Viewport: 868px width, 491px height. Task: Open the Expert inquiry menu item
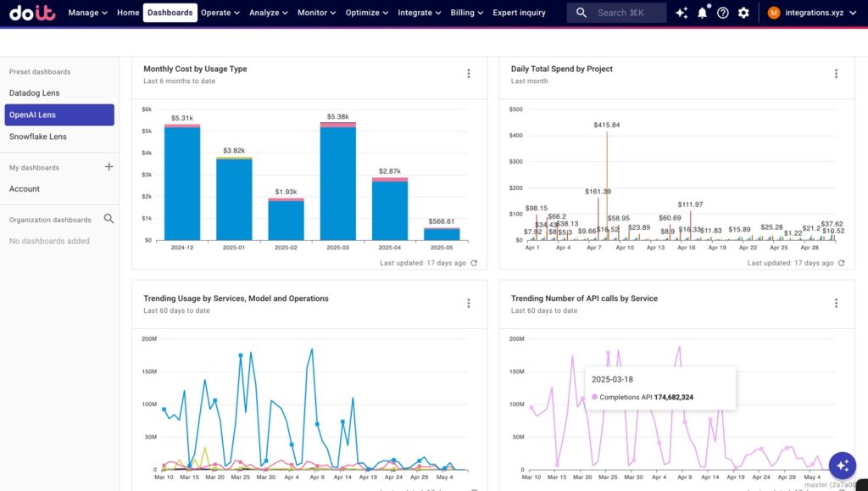[x=519, y=13]
